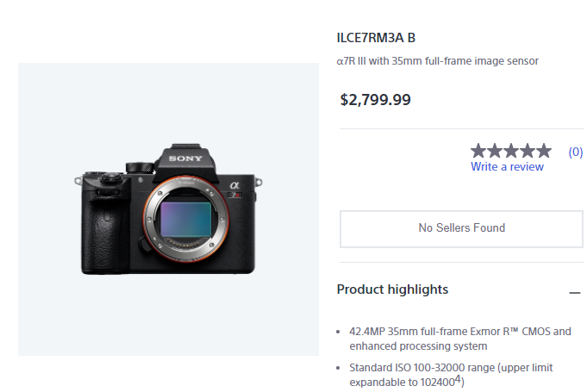Click footnote 4 superscript after 102400

coord(459,378)
